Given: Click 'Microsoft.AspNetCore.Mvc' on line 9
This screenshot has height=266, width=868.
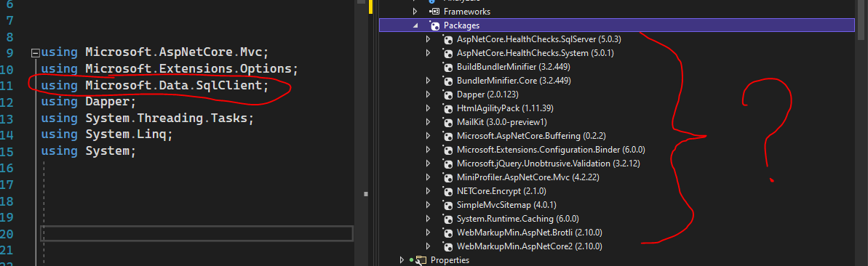Looking at the screenshot, I should [173, 53].
